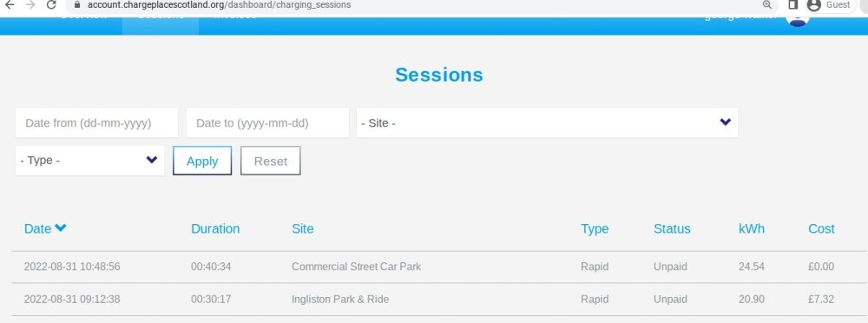Focus the Date to field
The width and height of the screenshot is (868, 323).
click(267, 123)
